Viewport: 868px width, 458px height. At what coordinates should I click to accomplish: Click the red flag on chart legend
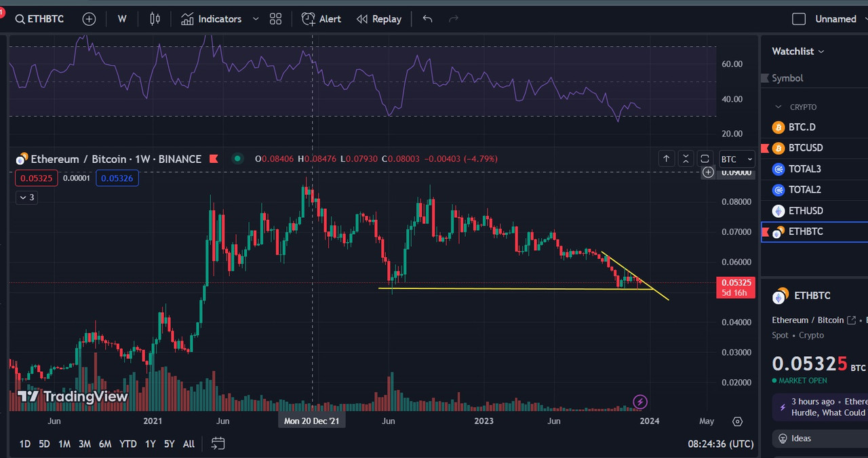[214, 159]
